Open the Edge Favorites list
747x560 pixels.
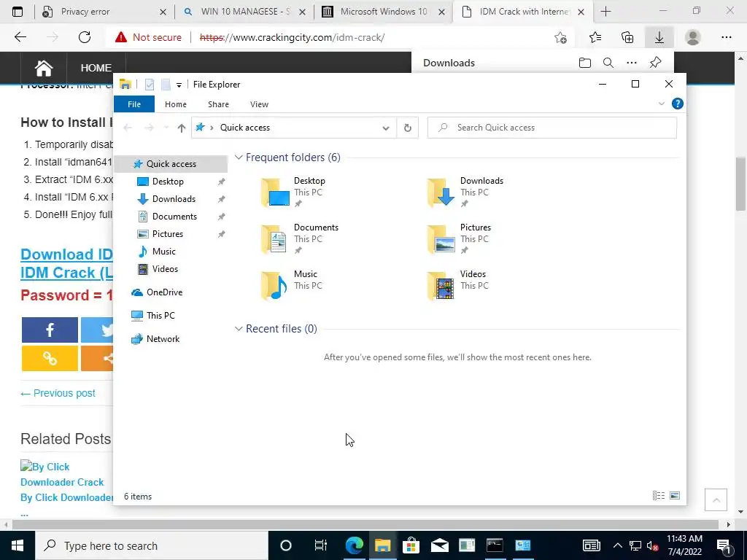pyautogui.click(x=595, y=37)
